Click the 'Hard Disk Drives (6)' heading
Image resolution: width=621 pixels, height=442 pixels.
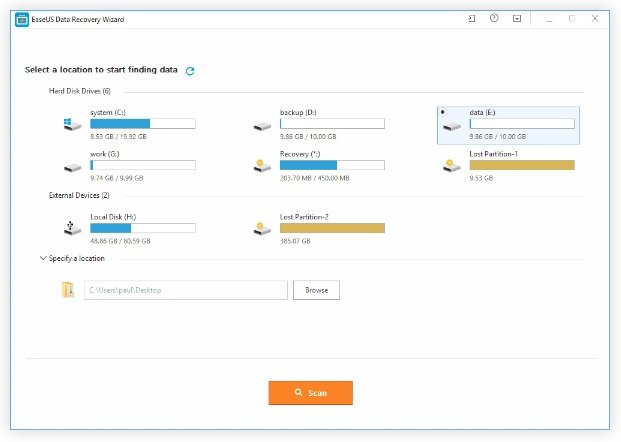pos(80,91)
